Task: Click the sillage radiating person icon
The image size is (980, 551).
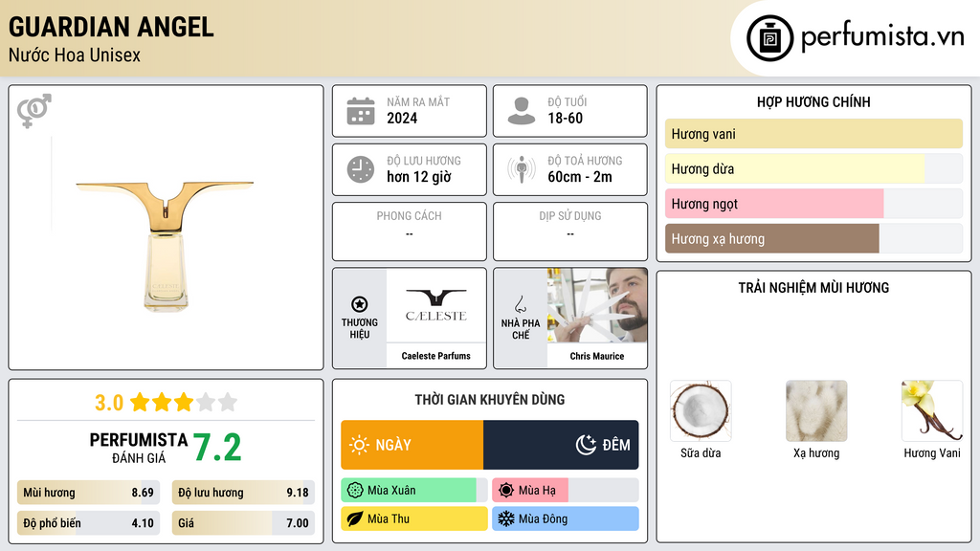Action: 522,169
